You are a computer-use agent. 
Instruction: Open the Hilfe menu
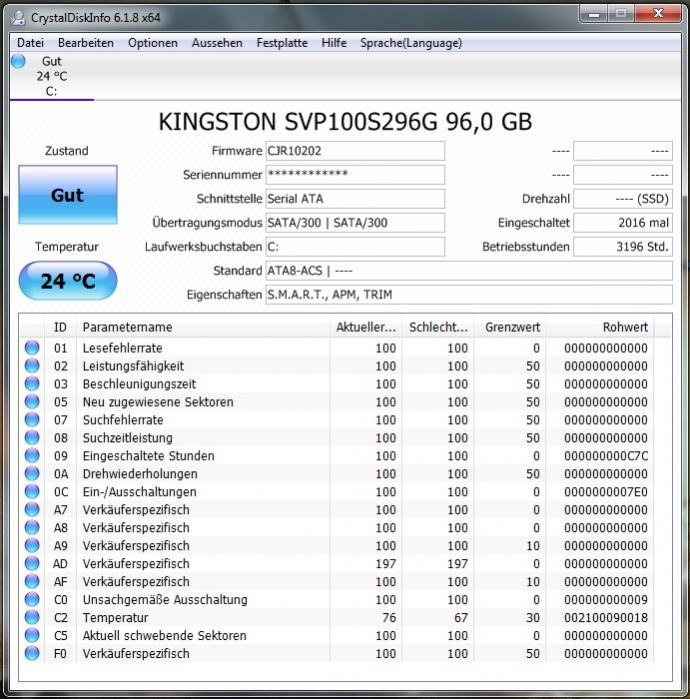point(334,43)
